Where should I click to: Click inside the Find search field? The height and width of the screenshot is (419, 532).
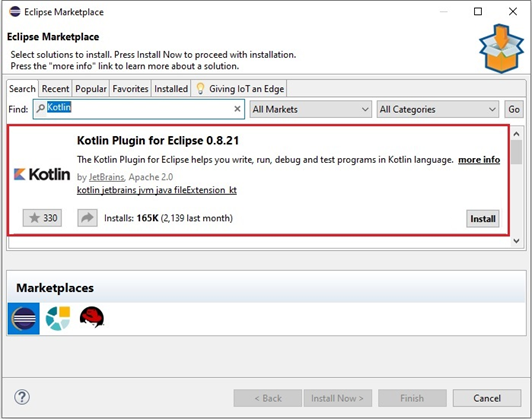click(x=139, y=109)
